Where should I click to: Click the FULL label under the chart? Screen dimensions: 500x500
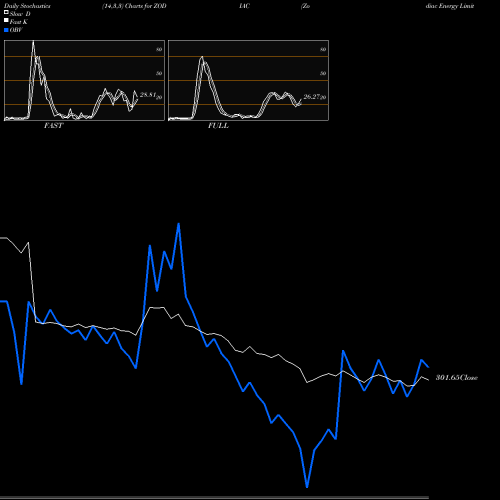pos(218,126)
